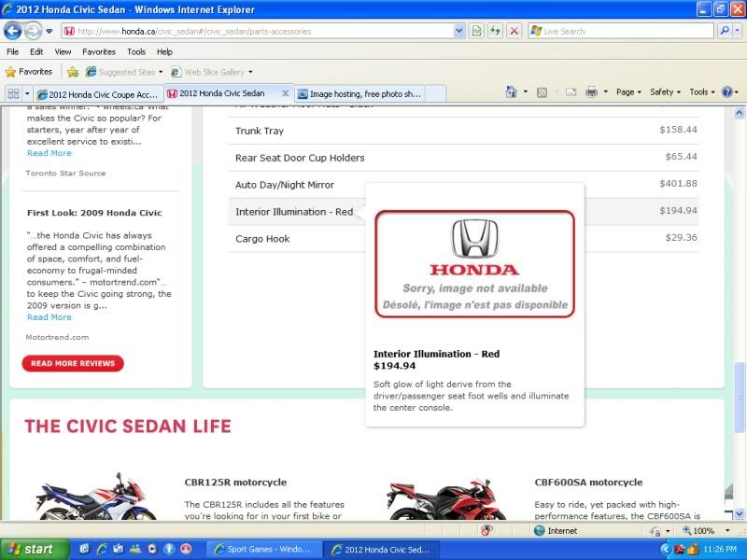Open the Windows Start menu
This screenshot has height=560, width=747.
pyautogui.click(x=35, y=550)
